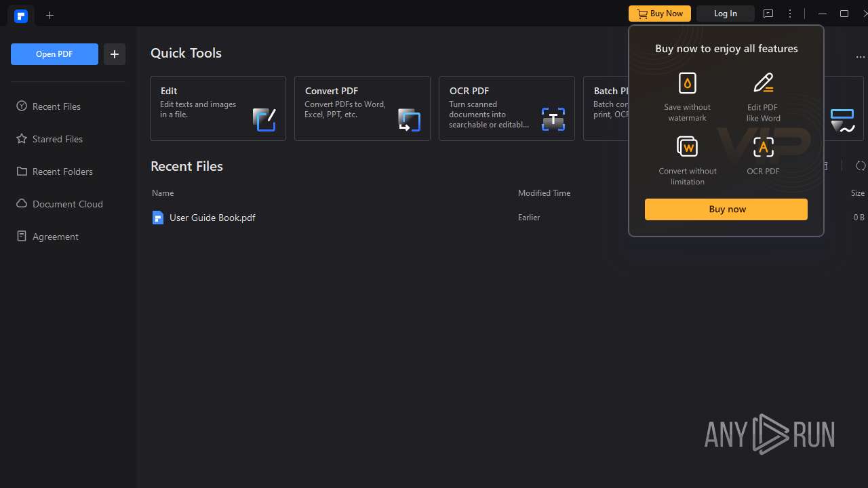Sort the list by Name column header
Image resolution: width=868 pixels, height=488 pixels.
point(163,193)
